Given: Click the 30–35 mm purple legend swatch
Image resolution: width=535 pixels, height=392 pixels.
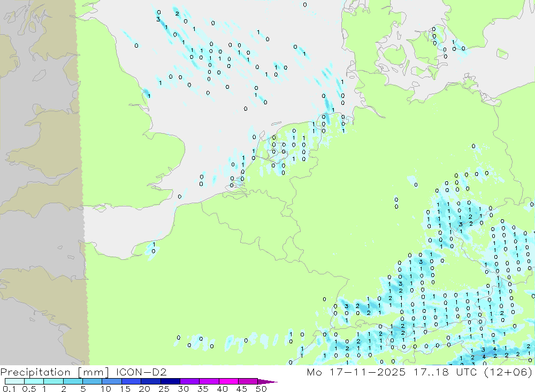Looking at the screenshot, I should point(190,381).
